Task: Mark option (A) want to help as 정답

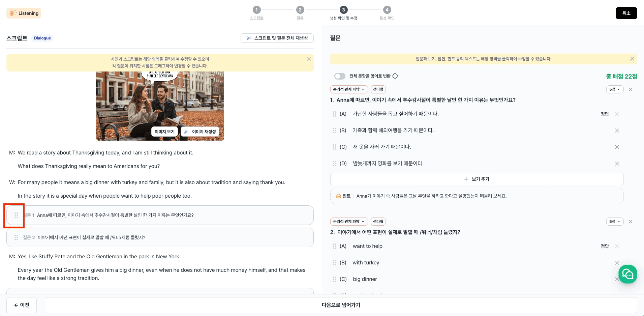Action: [605, 246]
